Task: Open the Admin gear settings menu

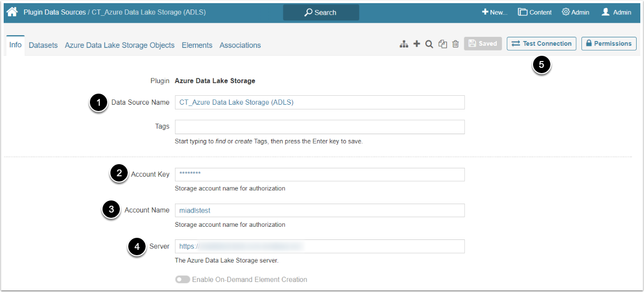Action: (x=576, y=12)
